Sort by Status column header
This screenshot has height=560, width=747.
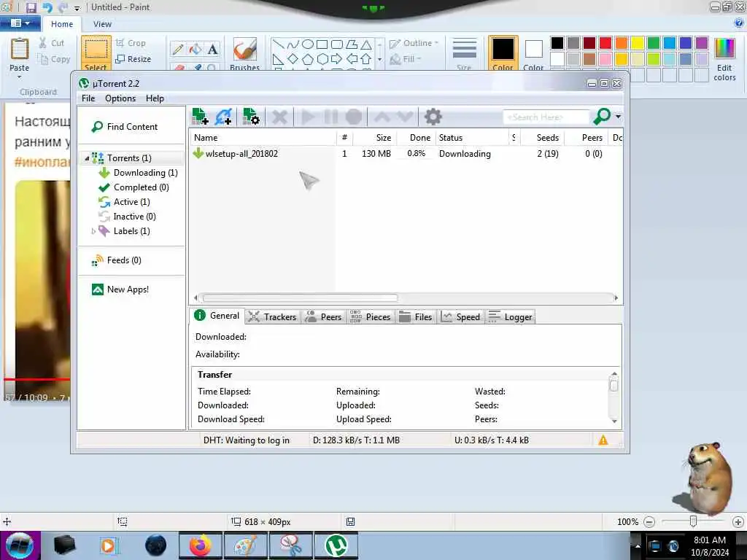[x=472, y=138]
